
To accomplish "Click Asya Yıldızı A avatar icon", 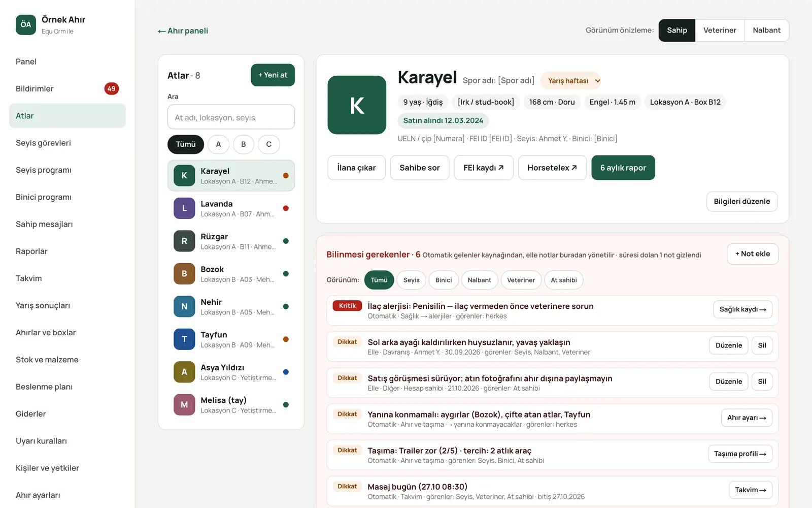I will tap(184, 372).
